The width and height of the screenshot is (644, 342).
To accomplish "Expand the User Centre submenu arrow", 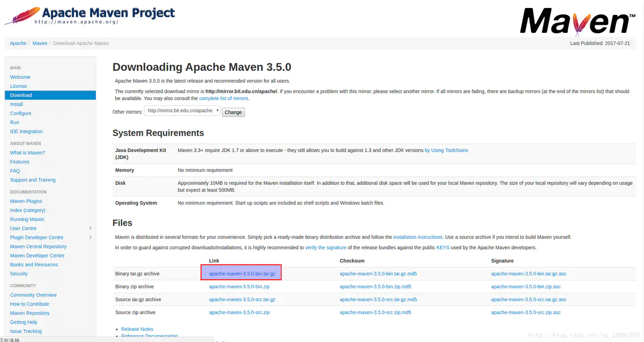I will point(90,228).
